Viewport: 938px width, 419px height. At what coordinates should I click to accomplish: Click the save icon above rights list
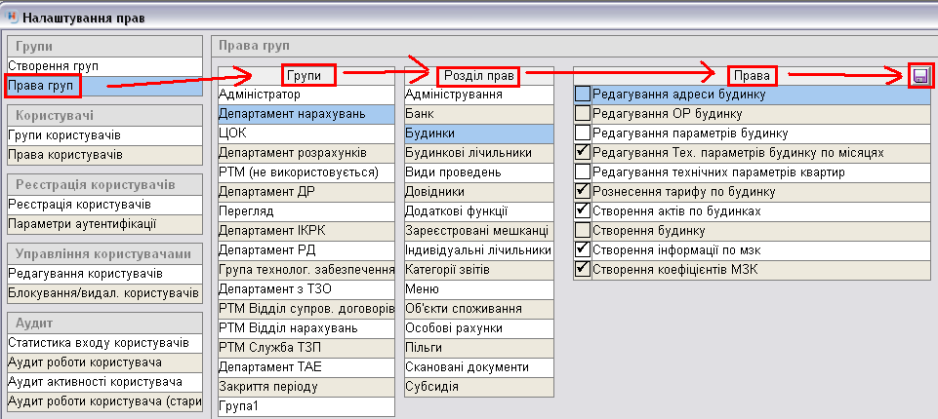pos(920,76)
